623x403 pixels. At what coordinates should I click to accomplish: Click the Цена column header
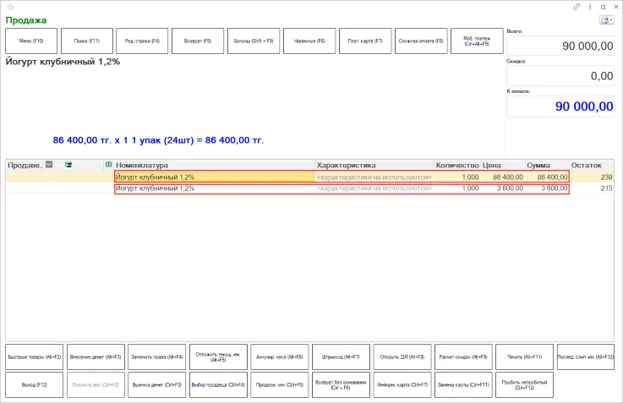[x=503, y=165]
